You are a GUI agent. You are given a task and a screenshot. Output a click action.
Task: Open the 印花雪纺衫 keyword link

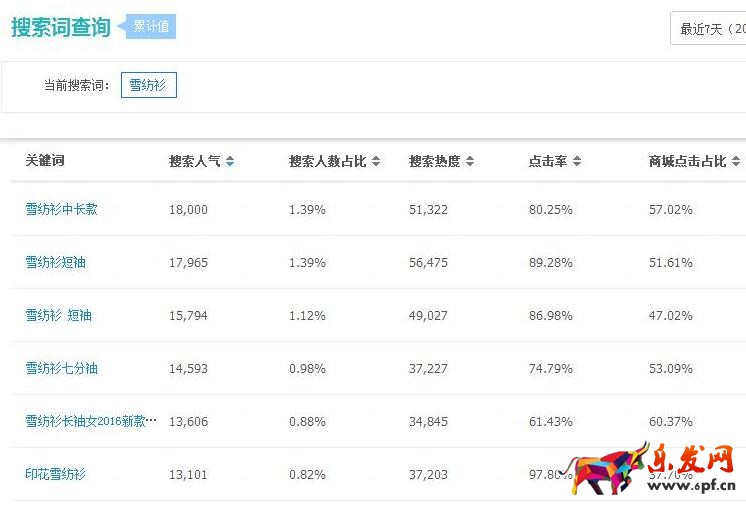tap(55, 475)
